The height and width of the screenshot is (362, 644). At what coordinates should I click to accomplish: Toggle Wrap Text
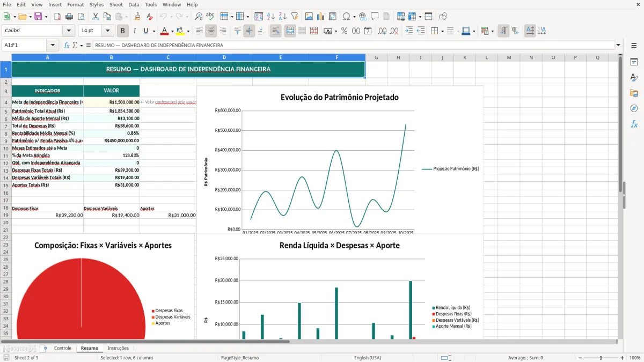[x=276, y=31]
